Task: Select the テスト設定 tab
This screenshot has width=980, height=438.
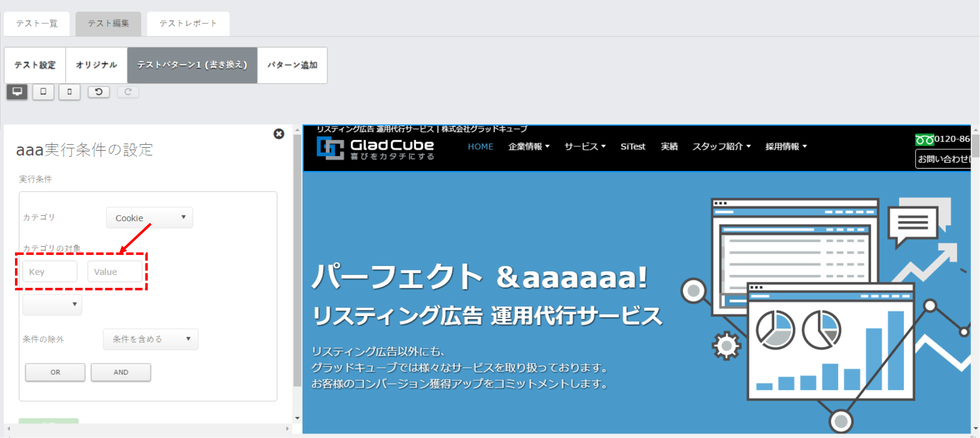Action: (x=35, y=65)
